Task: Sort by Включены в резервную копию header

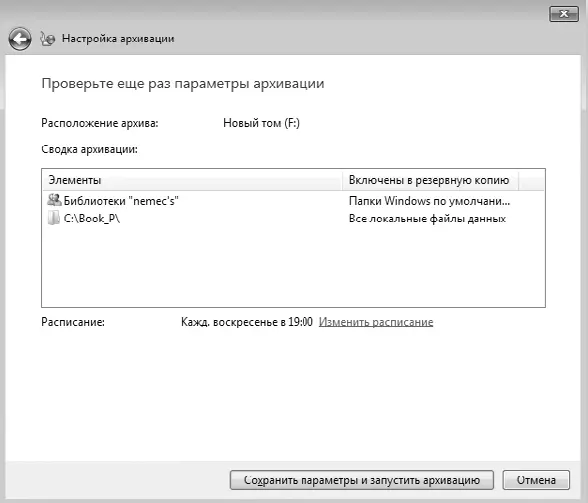Action: pyautogui.click(x=430, y=180)
